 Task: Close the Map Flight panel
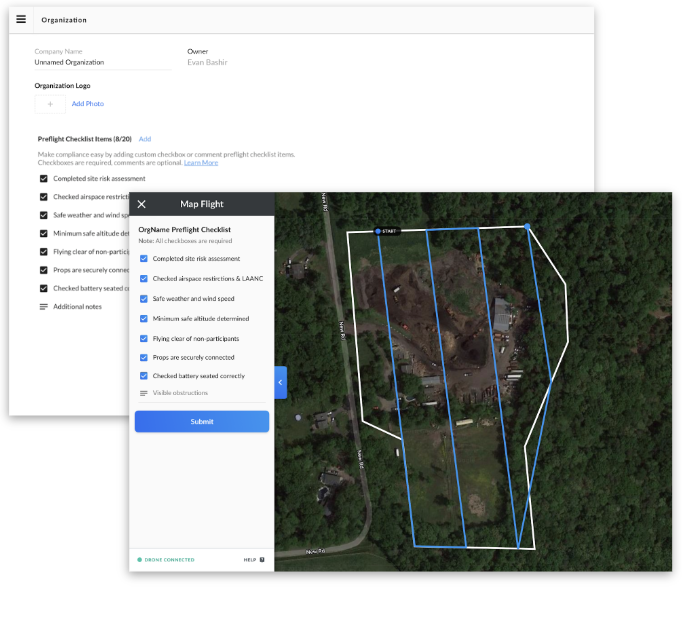pyautogui.click(x=141, y=204)
